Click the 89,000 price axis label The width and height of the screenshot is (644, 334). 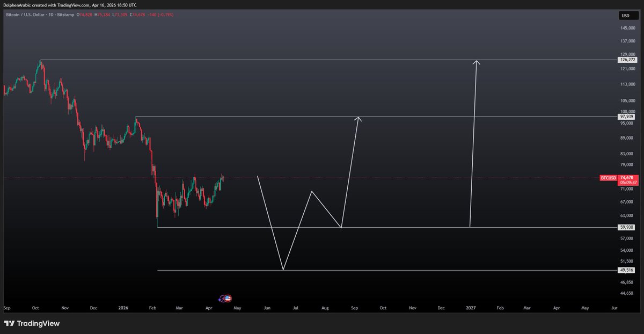tap(626, 137)
